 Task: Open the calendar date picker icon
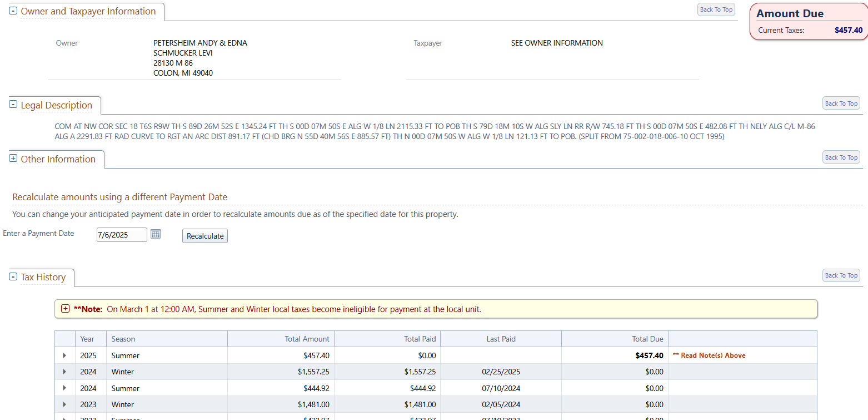pyautogui.click(x=156, y=234)
